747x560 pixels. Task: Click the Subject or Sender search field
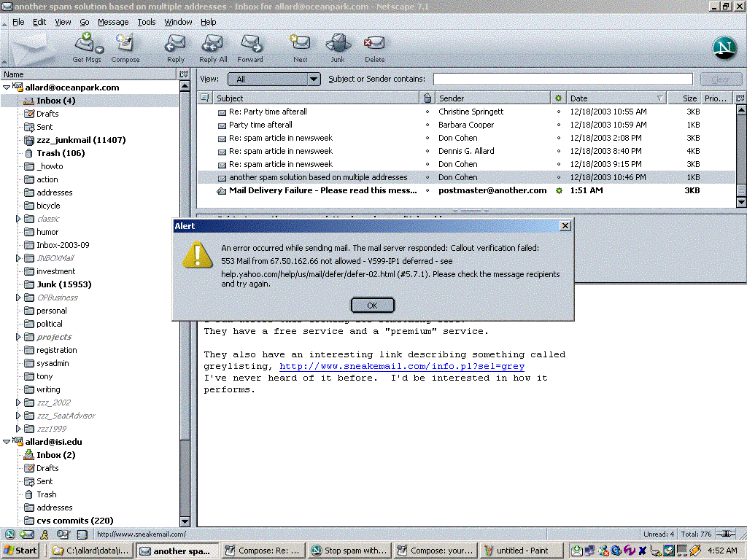562,79
